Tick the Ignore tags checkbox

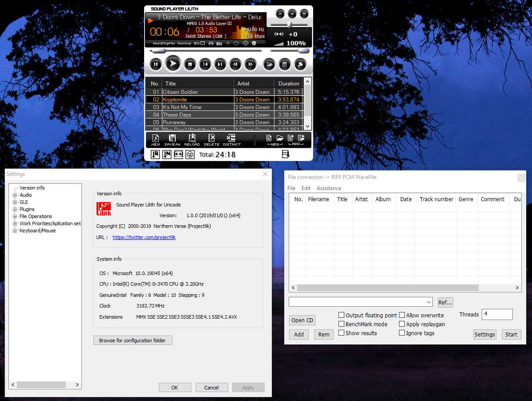tap(402, 333)
